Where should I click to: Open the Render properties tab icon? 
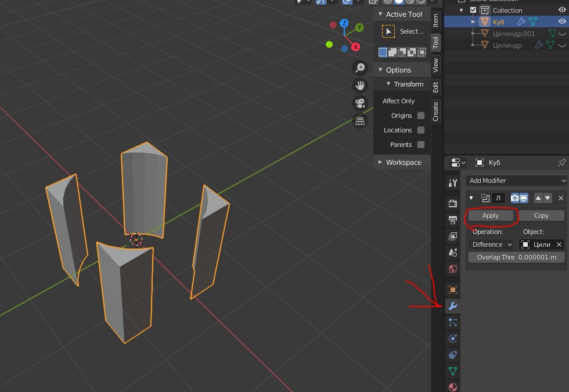[452, 203]
